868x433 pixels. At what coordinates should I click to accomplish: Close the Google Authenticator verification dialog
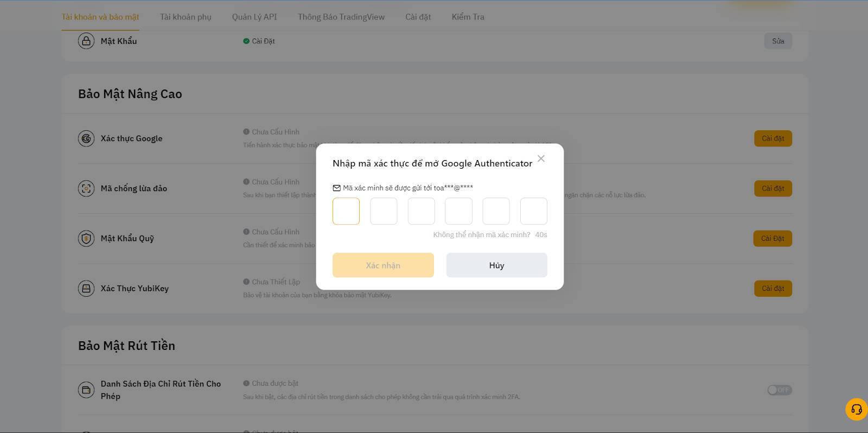coord(541,158)
